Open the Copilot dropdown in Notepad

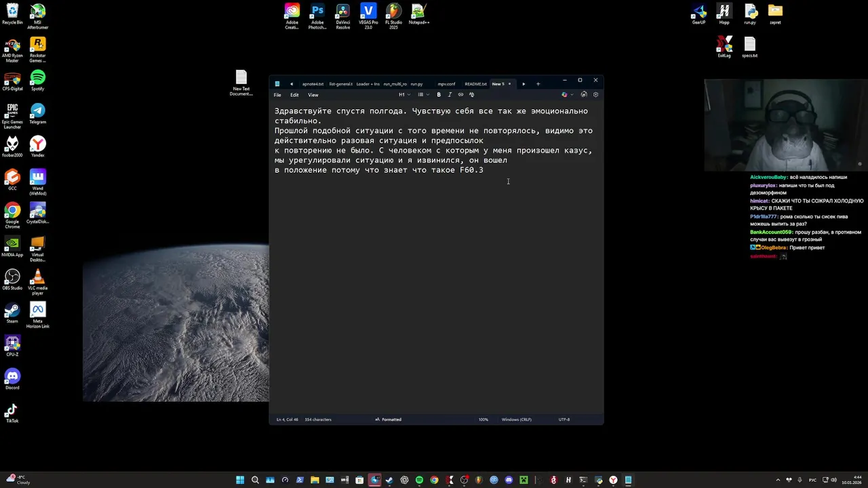[x=567, y=95]
